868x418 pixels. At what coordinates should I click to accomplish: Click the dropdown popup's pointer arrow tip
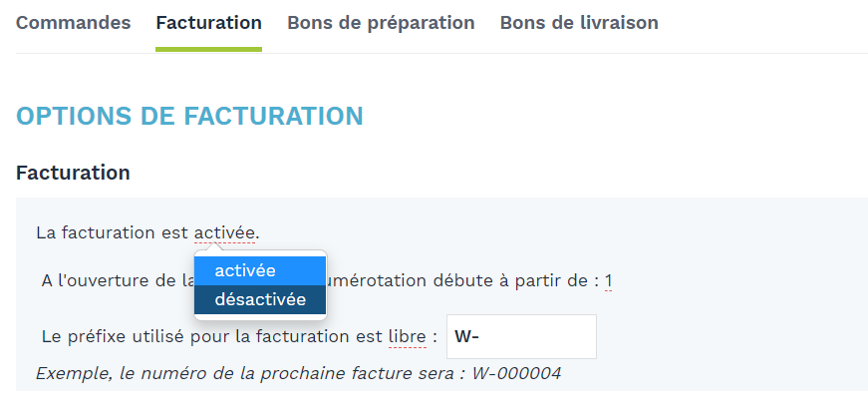pyautogui.click(x=212, y=246)
